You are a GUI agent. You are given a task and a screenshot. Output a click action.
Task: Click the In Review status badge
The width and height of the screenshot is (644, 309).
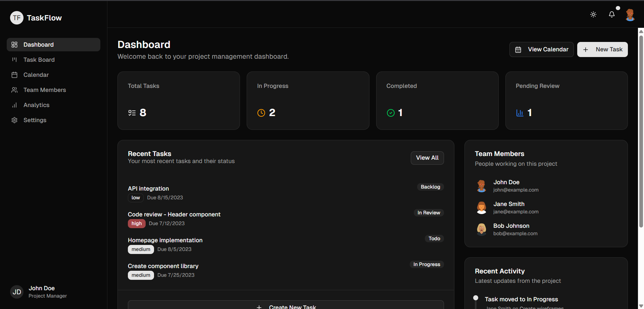point(428,213)
